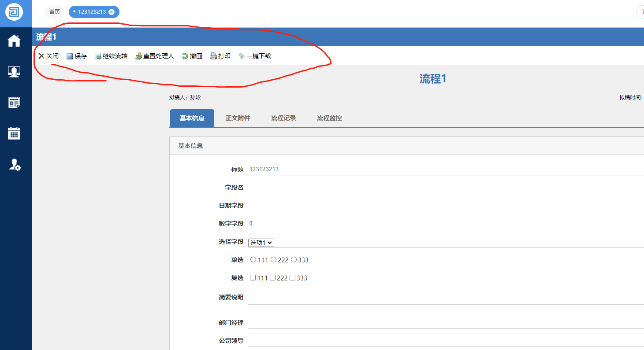
Task: Click the 流程1 title in the blue bar
Action: click(x=46, y=37)
